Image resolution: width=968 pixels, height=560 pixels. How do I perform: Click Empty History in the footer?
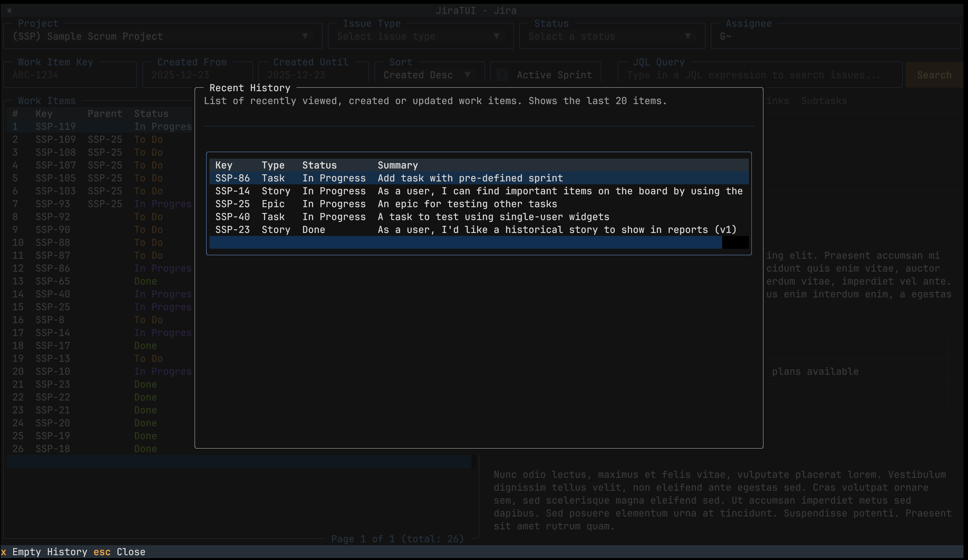coord(44,552)
